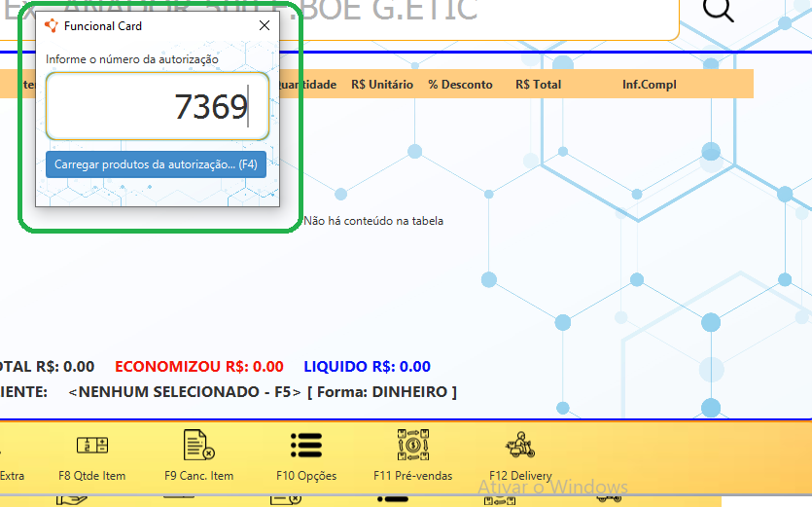Click the Funcional Card logo in title bar
The height and width of the screenshot is (507, 812).
[x=52, y=26]
